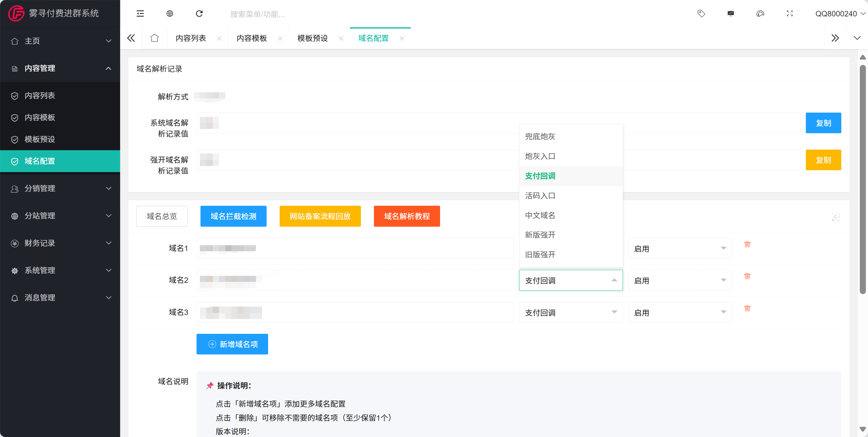The height and width of the screenshot is (437, 868).
Task: Click orange 复制 button for 强开域名
Action: click(x=823, y=160)
